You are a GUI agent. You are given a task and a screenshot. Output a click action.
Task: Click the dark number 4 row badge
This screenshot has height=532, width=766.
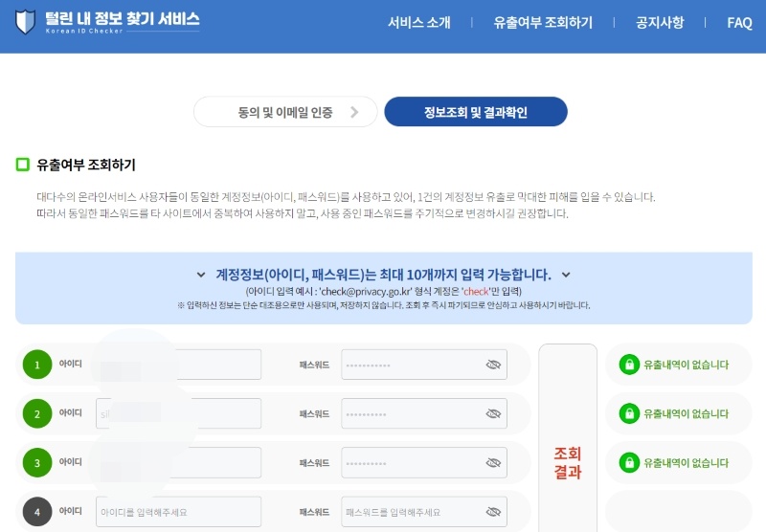[37, 512]
